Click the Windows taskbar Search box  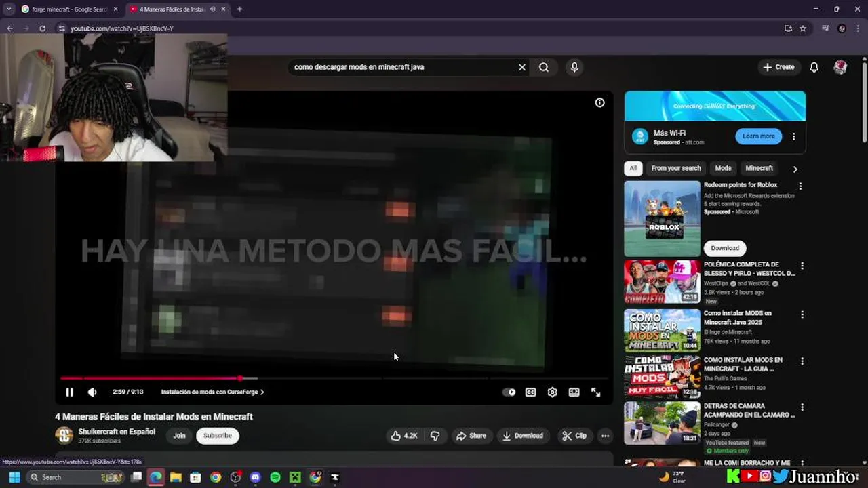click(x=75, y=477)
